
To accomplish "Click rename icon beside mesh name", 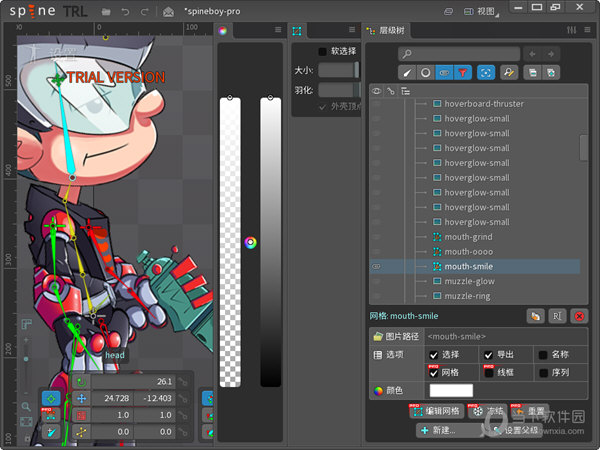I will pyautogui.click(x=557, y=316).
